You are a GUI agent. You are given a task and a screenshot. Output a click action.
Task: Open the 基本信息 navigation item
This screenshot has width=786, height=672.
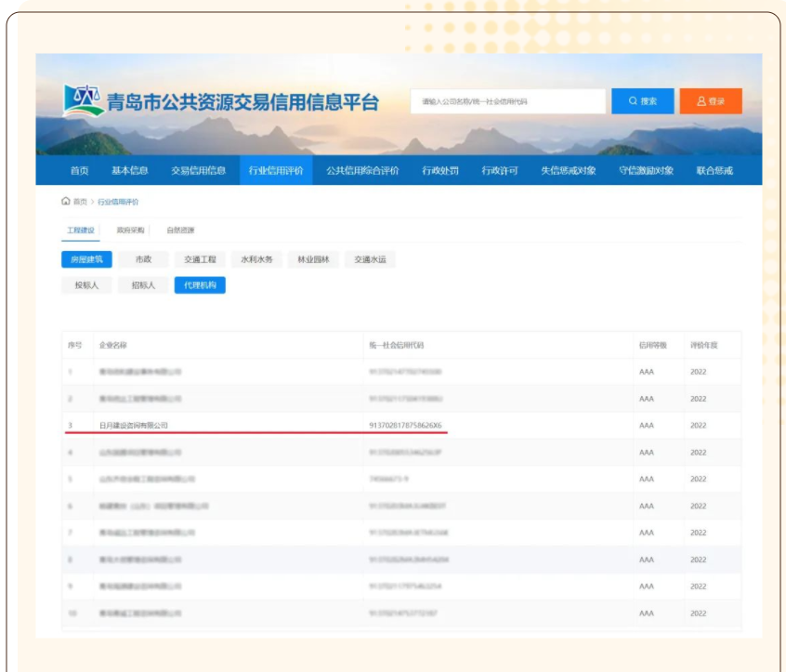(x=130, y=170)
